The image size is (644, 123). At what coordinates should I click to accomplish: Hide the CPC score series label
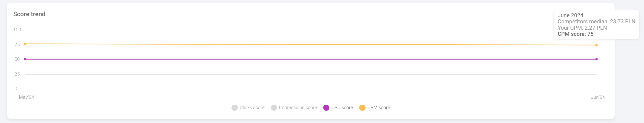pos(342,108)
